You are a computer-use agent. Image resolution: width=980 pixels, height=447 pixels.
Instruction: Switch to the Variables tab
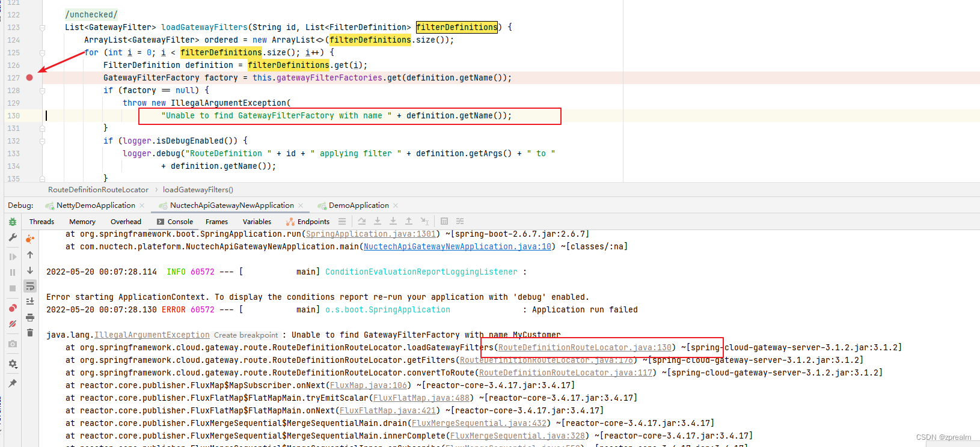(x=257, y=222)
